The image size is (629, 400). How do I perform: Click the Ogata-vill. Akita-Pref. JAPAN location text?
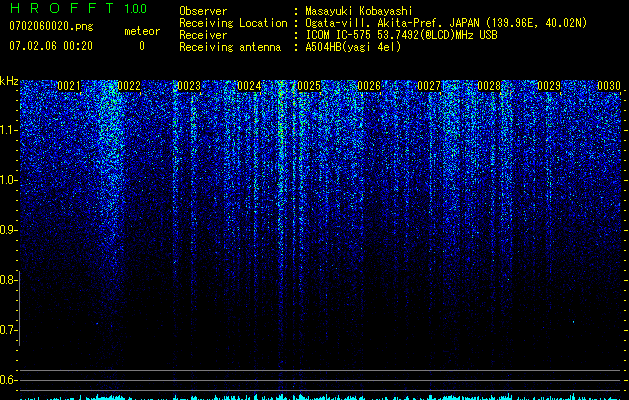click(446, 23)
